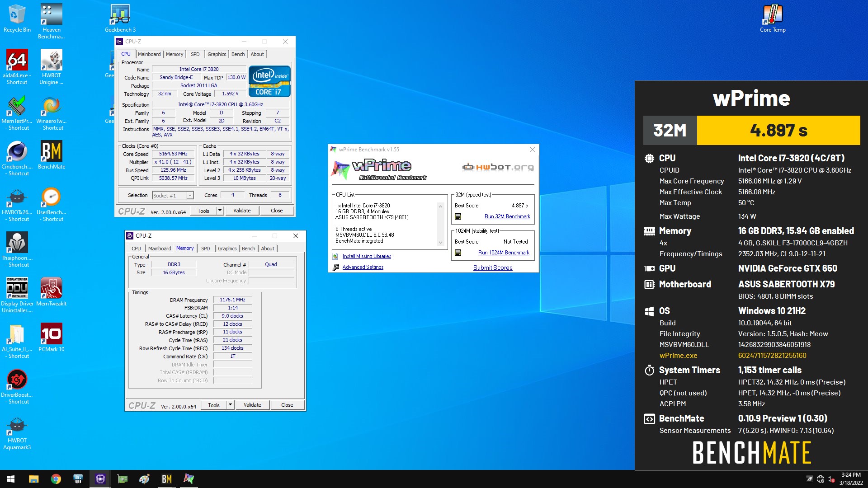Open the Thaiphoon shortcut icon
The width and height of the screenshot is (868, 488).
tap(17, 249)
